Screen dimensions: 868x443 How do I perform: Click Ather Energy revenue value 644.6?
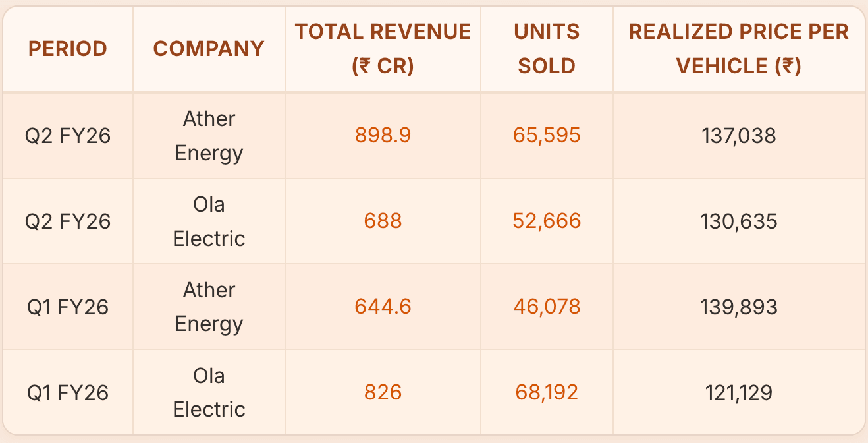(383, 307)
